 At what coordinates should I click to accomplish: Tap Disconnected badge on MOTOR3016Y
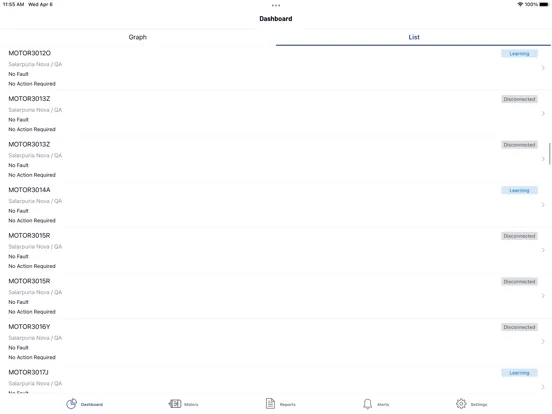[519, 327]
